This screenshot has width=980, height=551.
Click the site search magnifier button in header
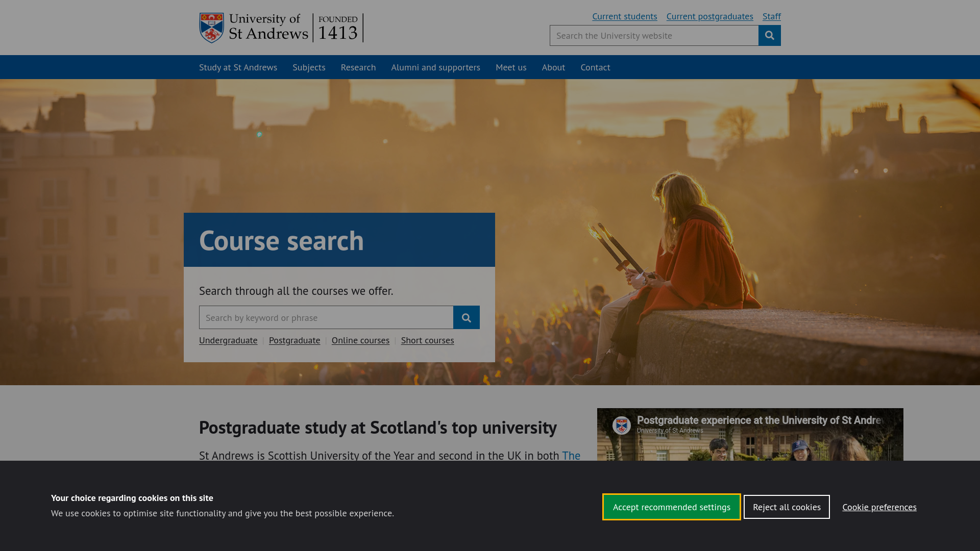point(769,36)
